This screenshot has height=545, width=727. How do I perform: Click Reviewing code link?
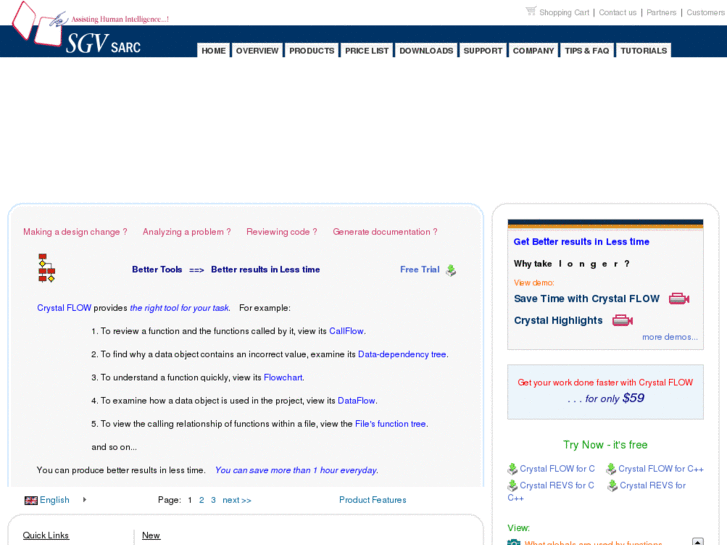[x=281, y=232]
